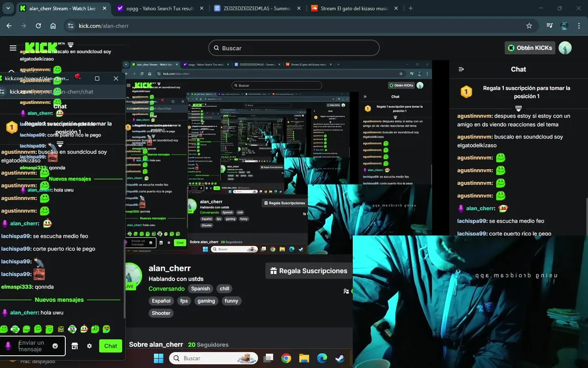Reload the kick.com page
Screen dimensions: 588x368
[x=38, y=26]
